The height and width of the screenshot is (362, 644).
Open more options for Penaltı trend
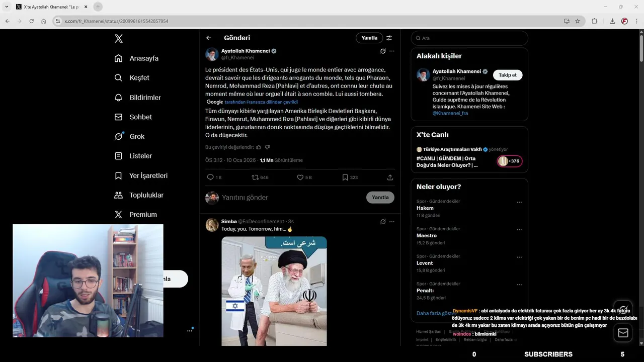click(x=519, y=285)
